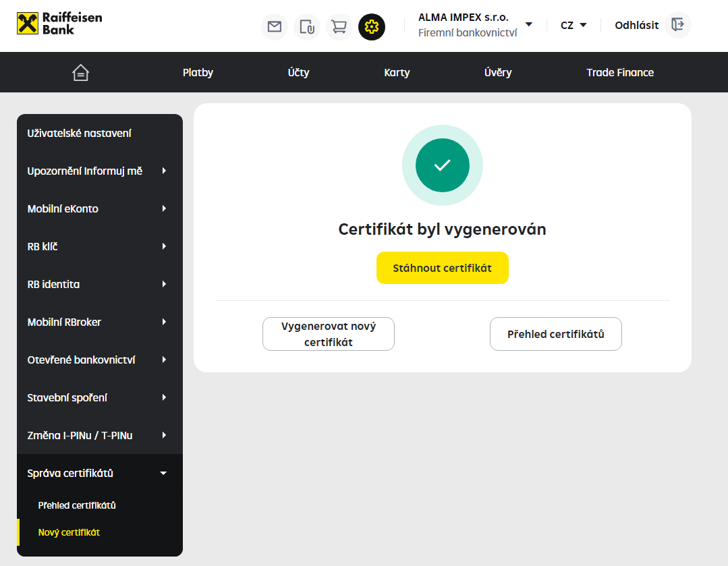Open the Platby menu
The image size is (728, 566).
coord(198,72)
